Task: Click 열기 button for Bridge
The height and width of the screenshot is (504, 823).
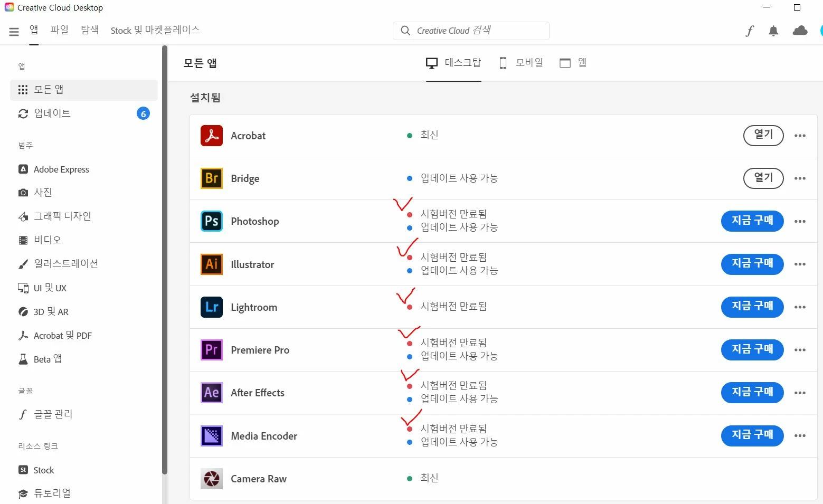Action: [x=763, y=178]
